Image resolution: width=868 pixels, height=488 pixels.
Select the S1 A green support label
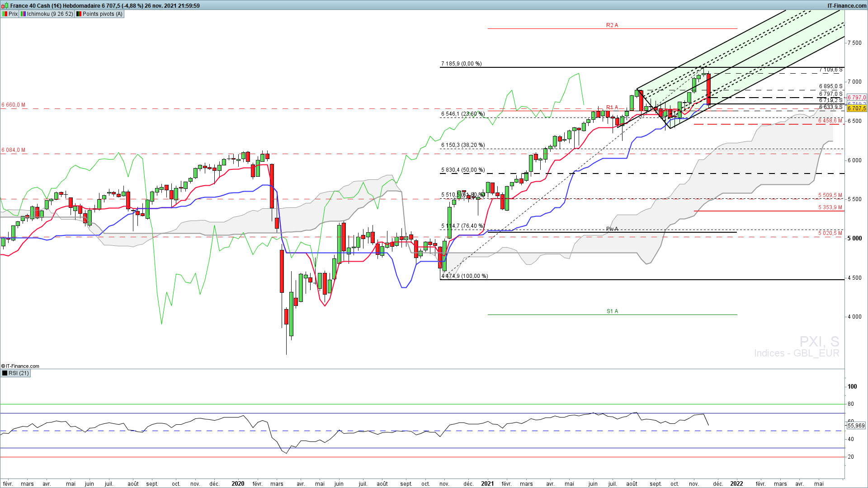pos(612,311)
